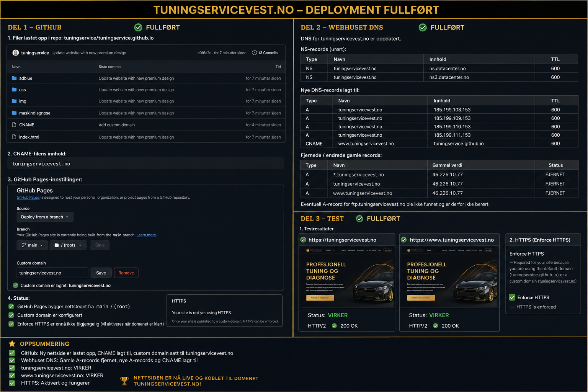Open the https://www.tuningservicevest.no preview thumbnail
This screenshot has height=392, width=588.
pyautogui.click(x=449, y=276)
